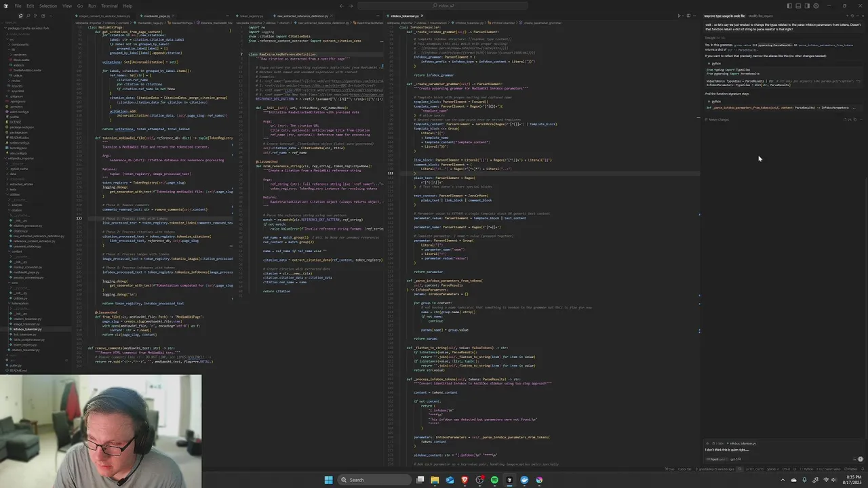
Task: Open File Explorer from taskbar
Action: pyautogui.click(x=435, y=480)
